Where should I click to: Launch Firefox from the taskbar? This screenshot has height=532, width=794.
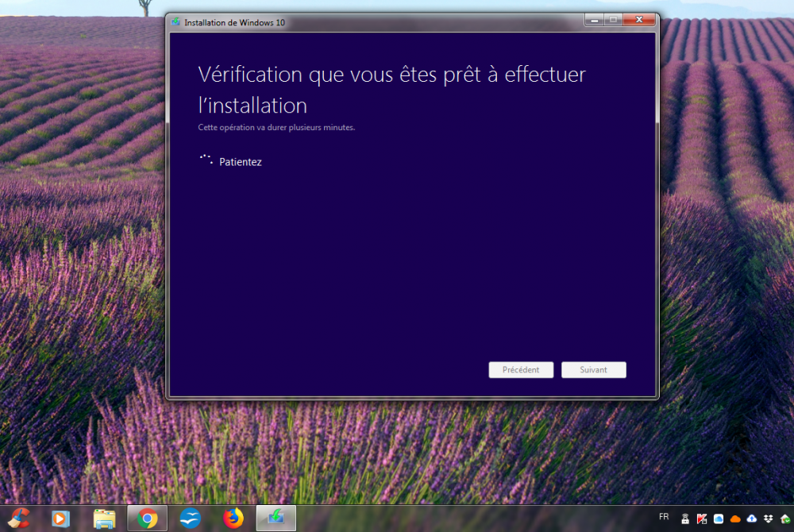click(233, 519)
